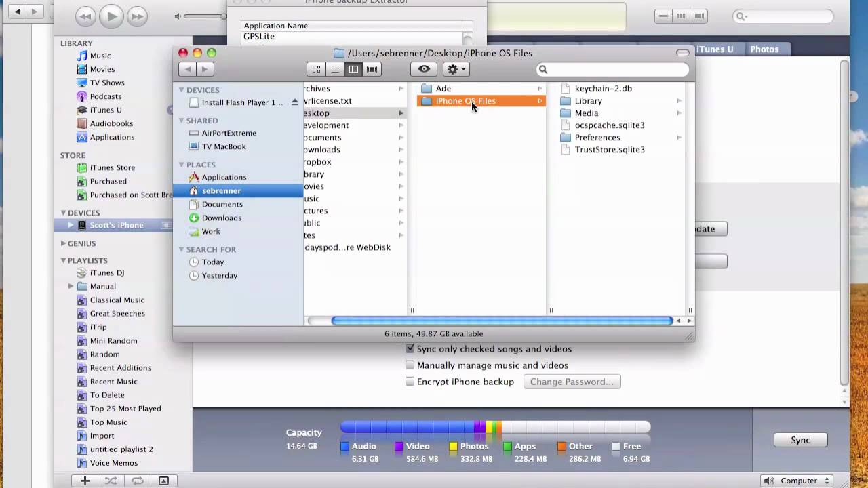Switch to the iTunes U tab
The image size is (868, 488).
(x=715, y=49)
